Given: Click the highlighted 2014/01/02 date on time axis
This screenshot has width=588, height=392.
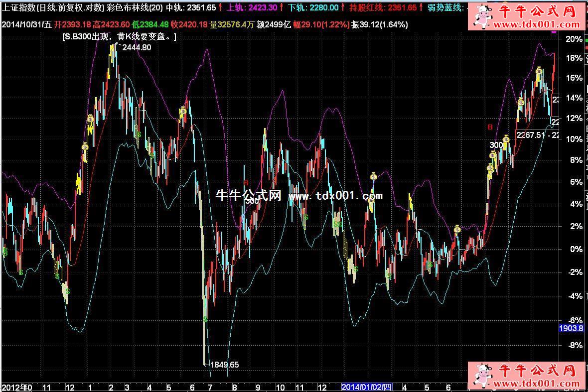Looking at the screenshot, I should pyautogui.click(x=367, y=387).
